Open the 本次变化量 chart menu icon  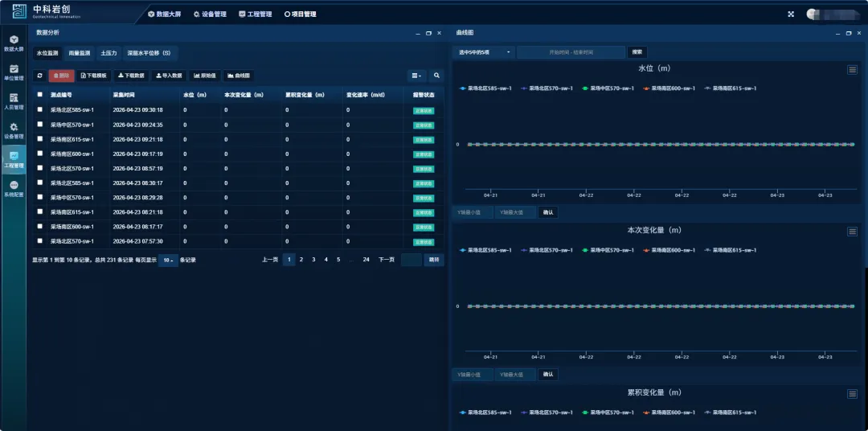click(852, 232)
